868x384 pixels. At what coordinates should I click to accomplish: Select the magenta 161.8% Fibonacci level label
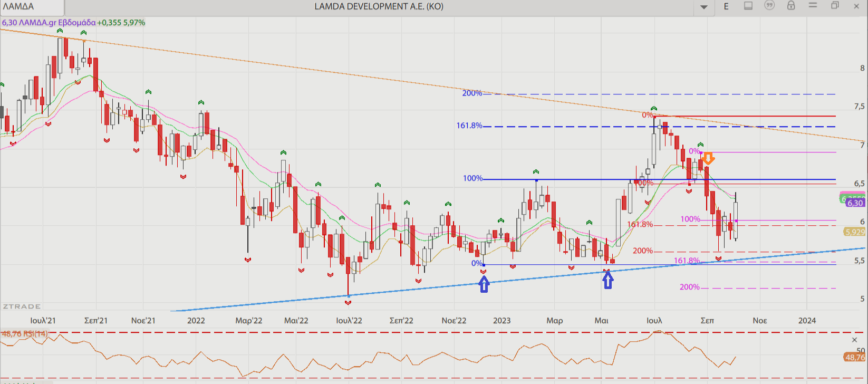687,261
